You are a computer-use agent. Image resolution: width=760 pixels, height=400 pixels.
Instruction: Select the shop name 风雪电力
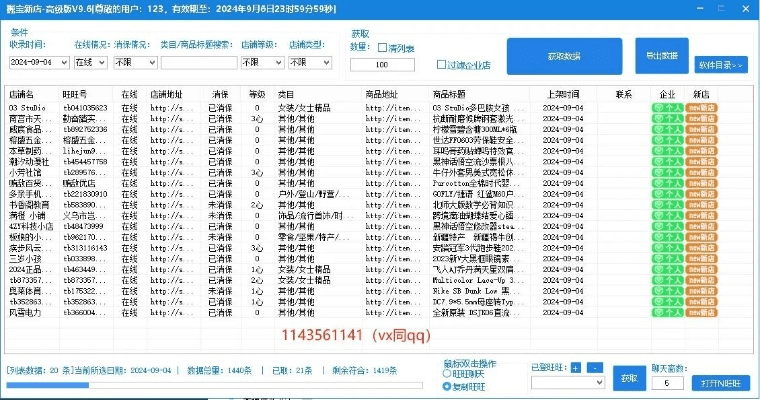[25, 313]
